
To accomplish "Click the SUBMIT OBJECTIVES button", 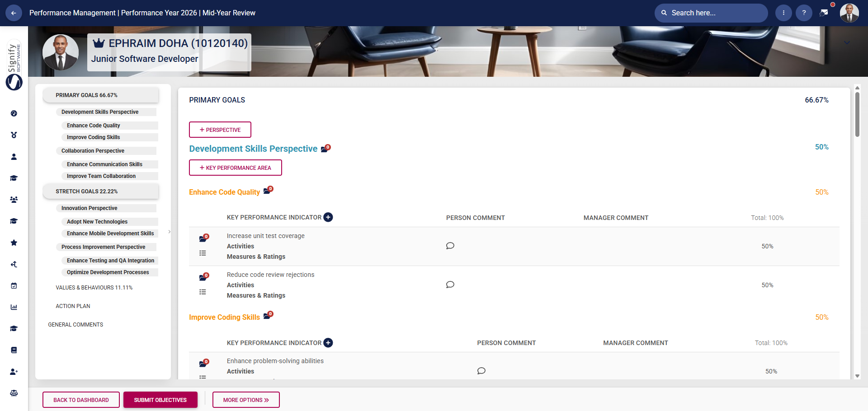I will click(x=160, y=400).
